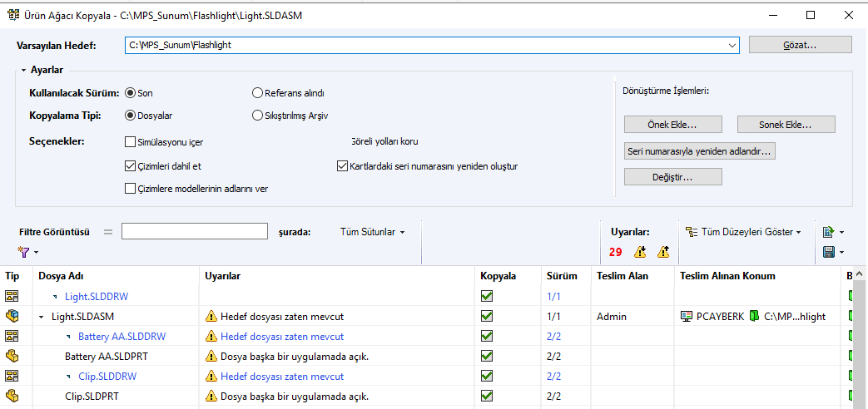This screenshot has height=409, width=868.
Task: Open the dropdown arrow beside the export icon
Action: (841, 233)
